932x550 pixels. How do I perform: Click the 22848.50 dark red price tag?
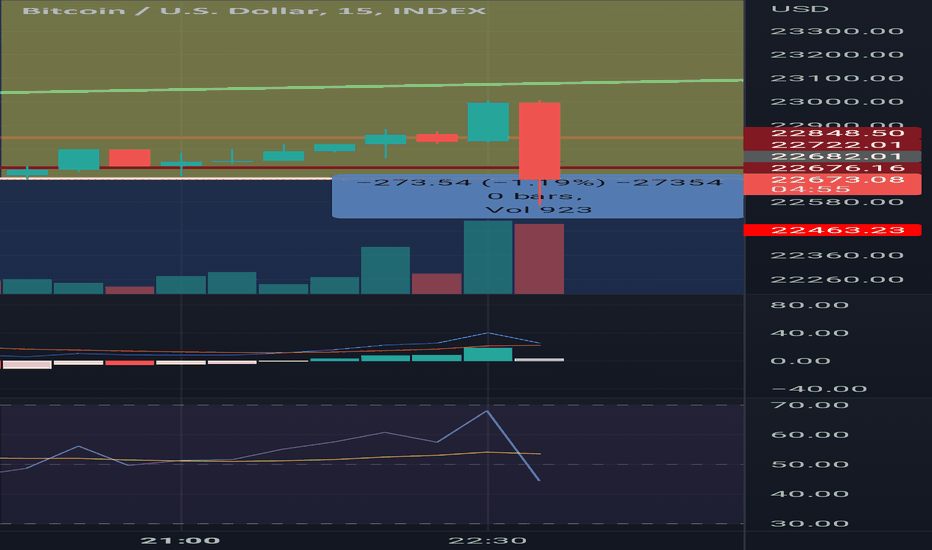pos(832,133)
